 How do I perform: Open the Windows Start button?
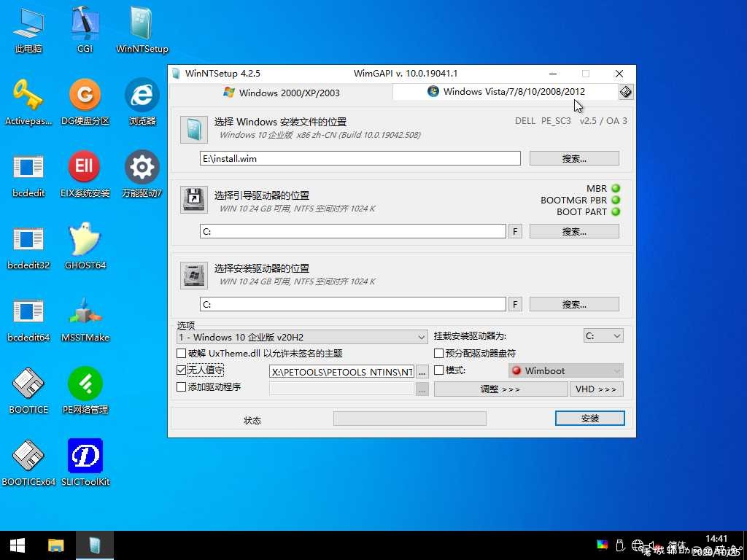(x=18, y=545)
